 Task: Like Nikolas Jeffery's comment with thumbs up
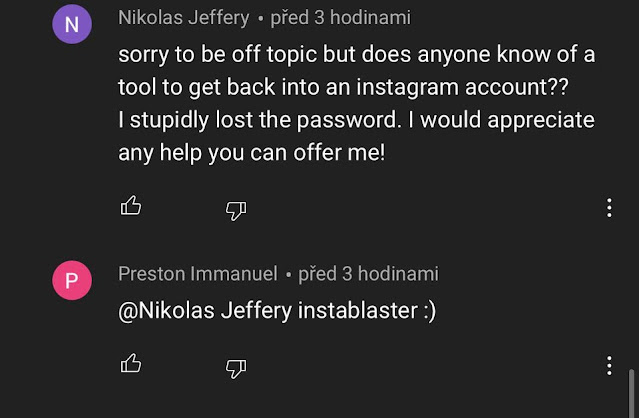[131, 207]
